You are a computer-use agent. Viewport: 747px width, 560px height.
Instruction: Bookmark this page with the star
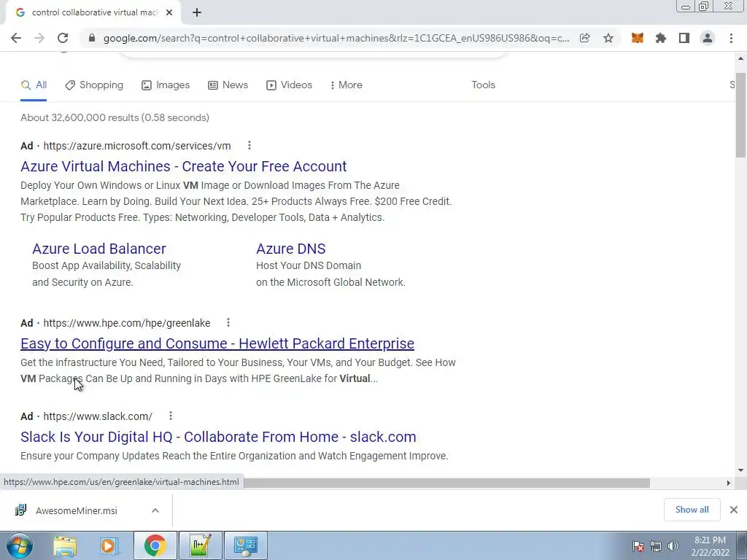tap(608, 38)
